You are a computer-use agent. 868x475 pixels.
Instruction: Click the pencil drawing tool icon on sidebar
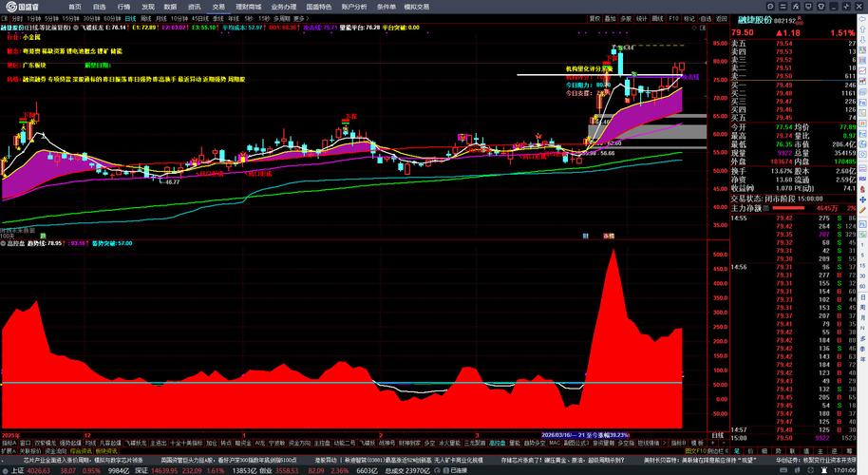pos(862,210)
